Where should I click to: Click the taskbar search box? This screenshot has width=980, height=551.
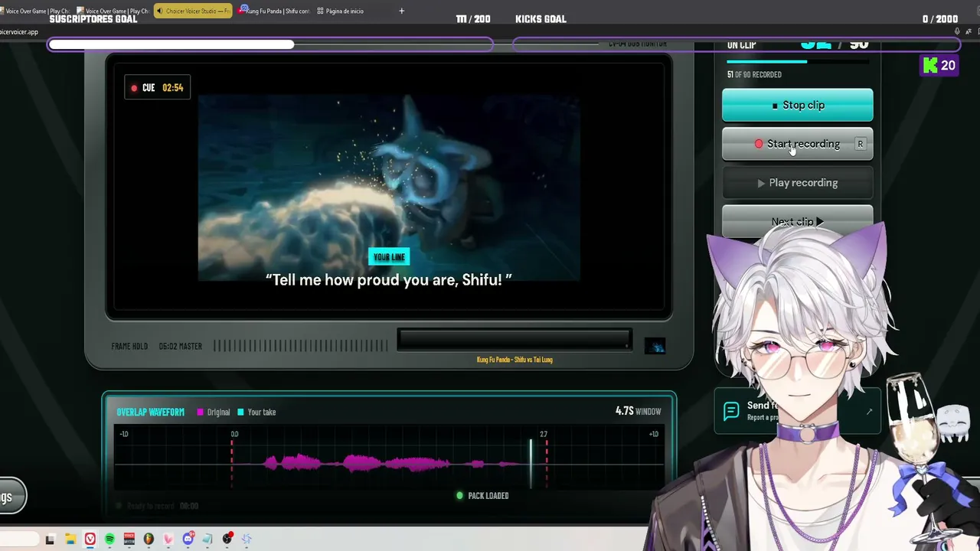[19, 540]
